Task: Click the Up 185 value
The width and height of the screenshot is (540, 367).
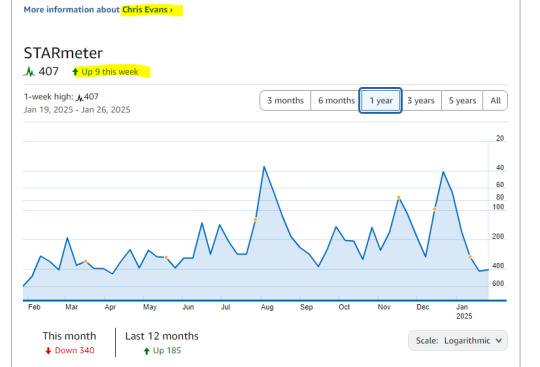Action: [167, 350]
